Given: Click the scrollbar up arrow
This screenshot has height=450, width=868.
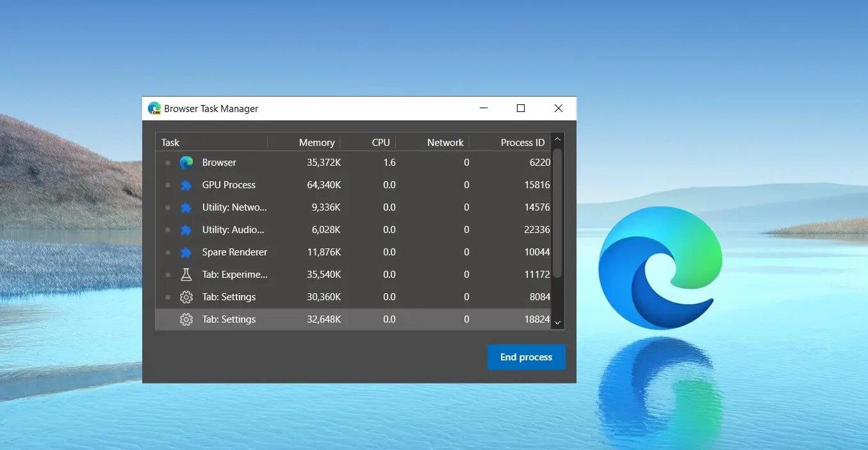Looking at the screenshot, I should tap(557, 139).
